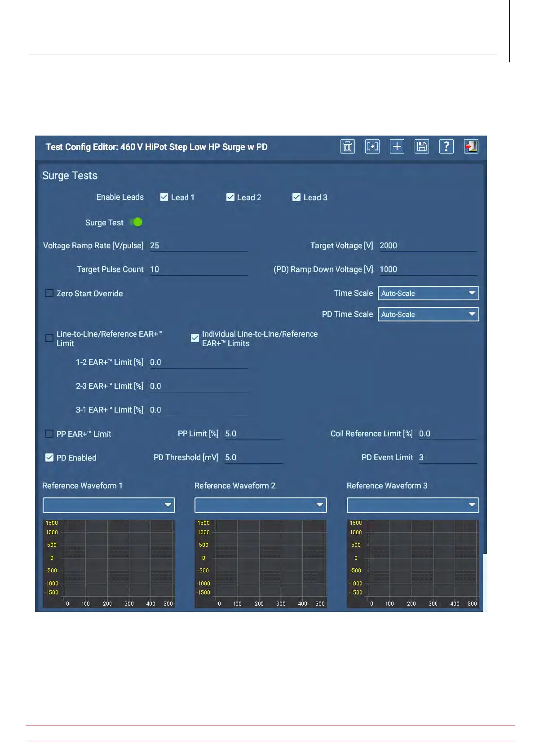Click the plus add new config icon
This screenshot has height=756, width=535.
tap(397, 146)
